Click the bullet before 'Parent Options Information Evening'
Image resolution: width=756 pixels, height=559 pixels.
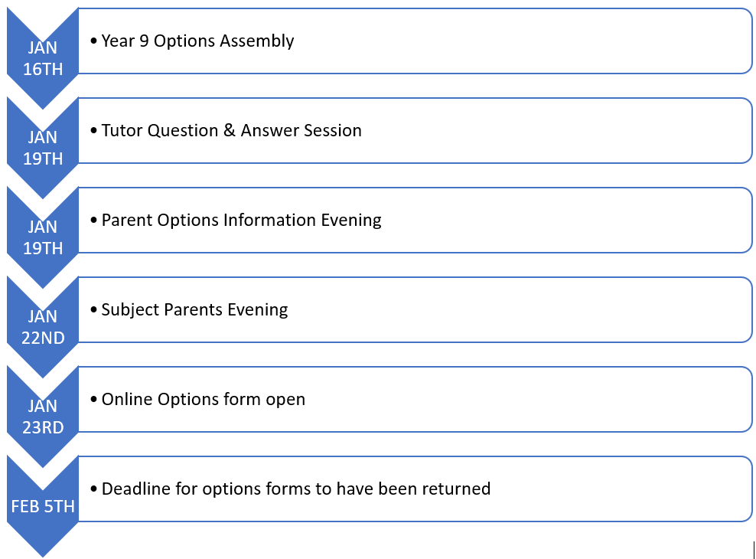(93, 221)
